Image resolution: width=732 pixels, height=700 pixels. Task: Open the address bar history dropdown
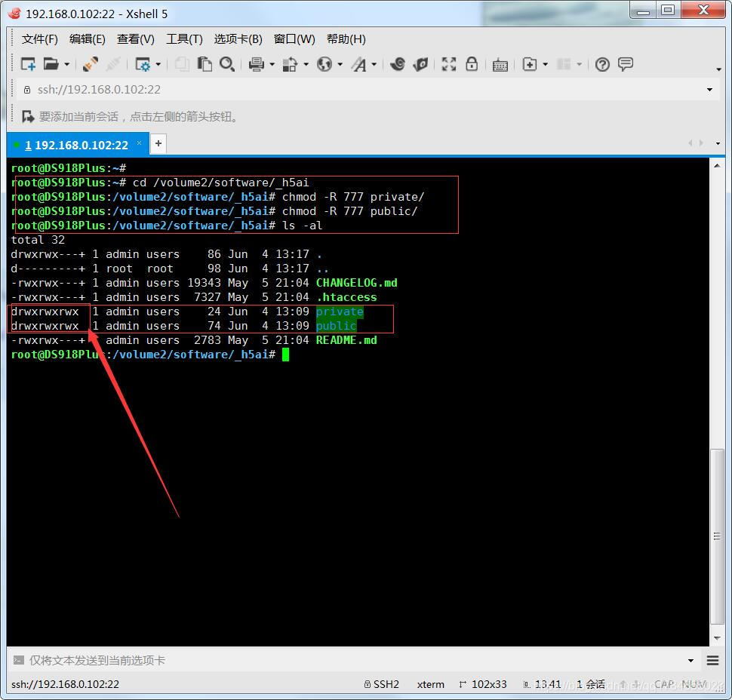(709, 90)
